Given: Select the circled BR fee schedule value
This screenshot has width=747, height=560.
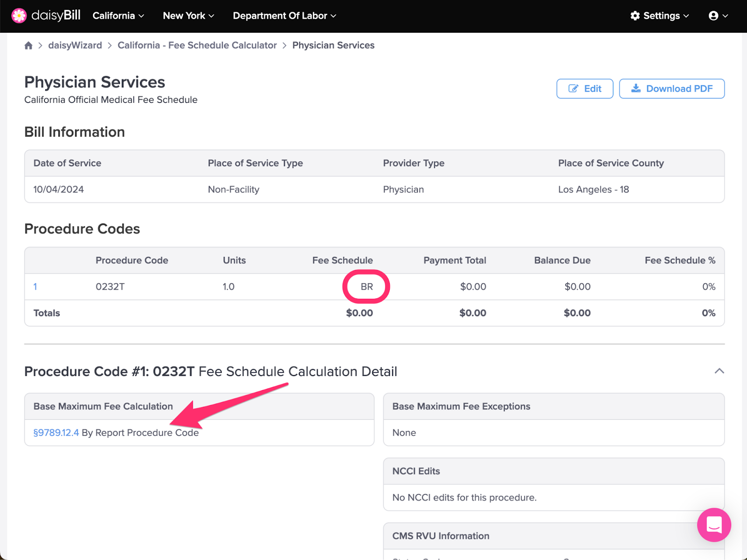Looking at the screenshot, I should [366, 286].
